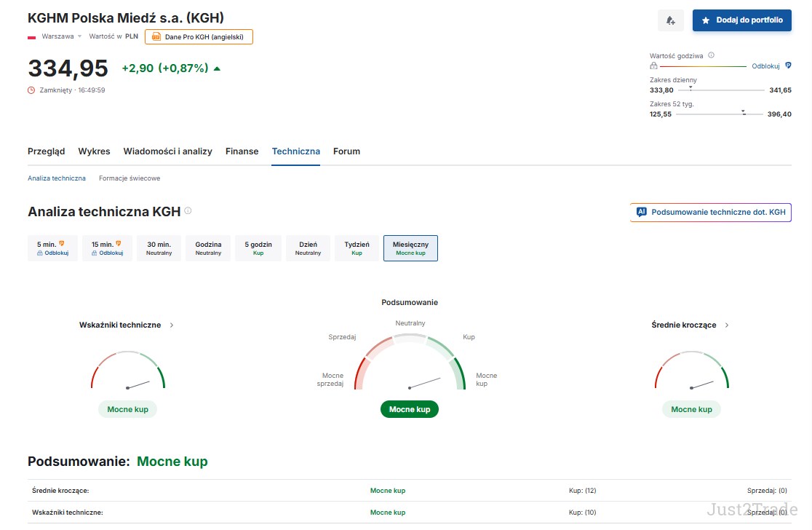Go to the Forum tab
The height and width of the screenshot is (530, 812).
(346, 151)
